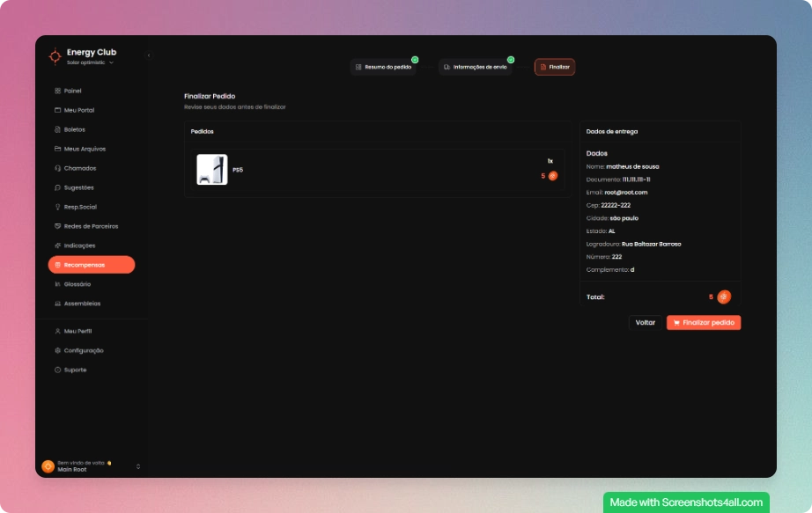Select the Finalizar step tab
Viewport: 812px width, 513px height.
click(555, 67)
